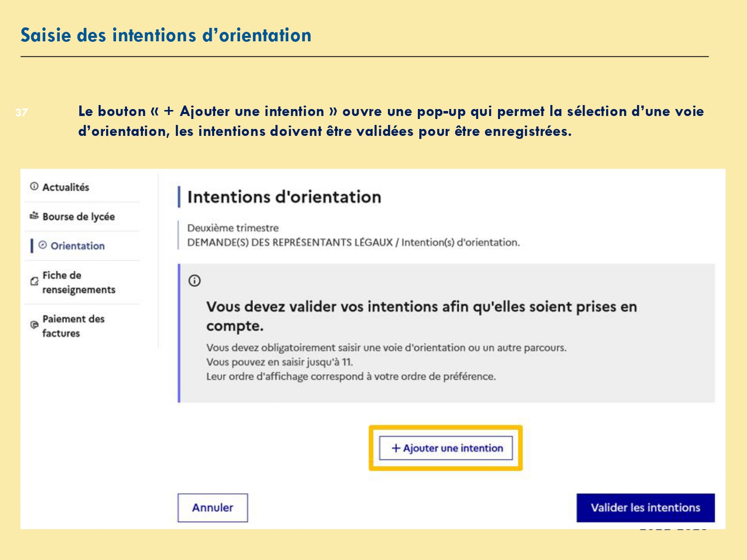Go to Fiche de renseignements section
Viewport: 747px width, 560px height.
point(78,282)
